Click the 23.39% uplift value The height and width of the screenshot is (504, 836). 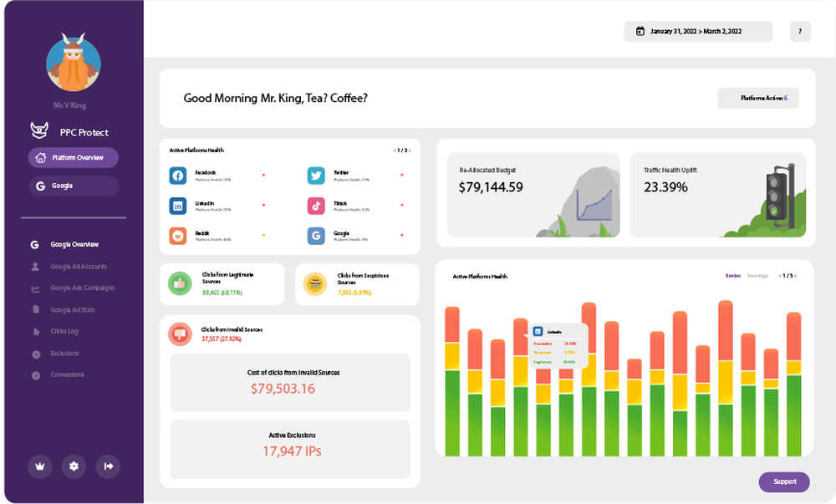click(665, 187)
